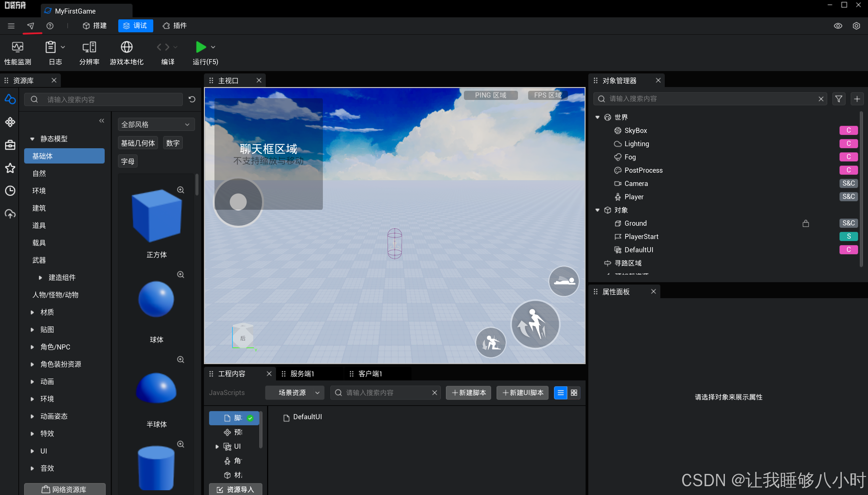Expand the 材质 tree category
The image size is (868, 495).
(x=32, y=312)
